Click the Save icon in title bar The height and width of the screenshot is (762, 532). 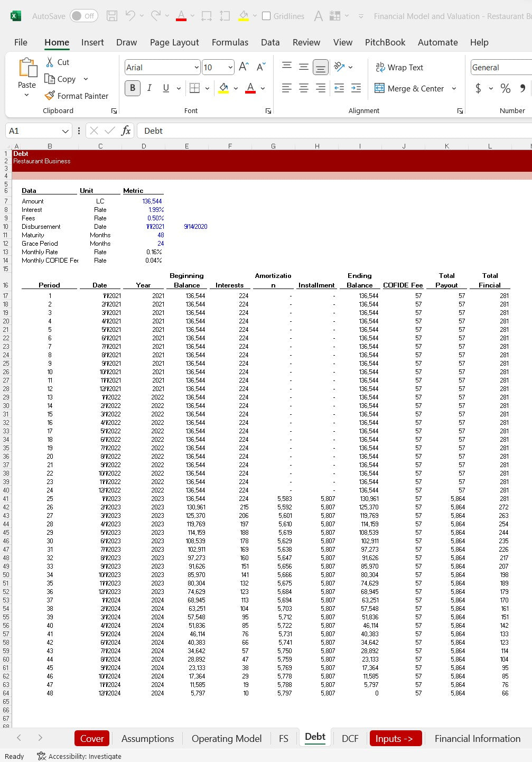pos(112,16)
